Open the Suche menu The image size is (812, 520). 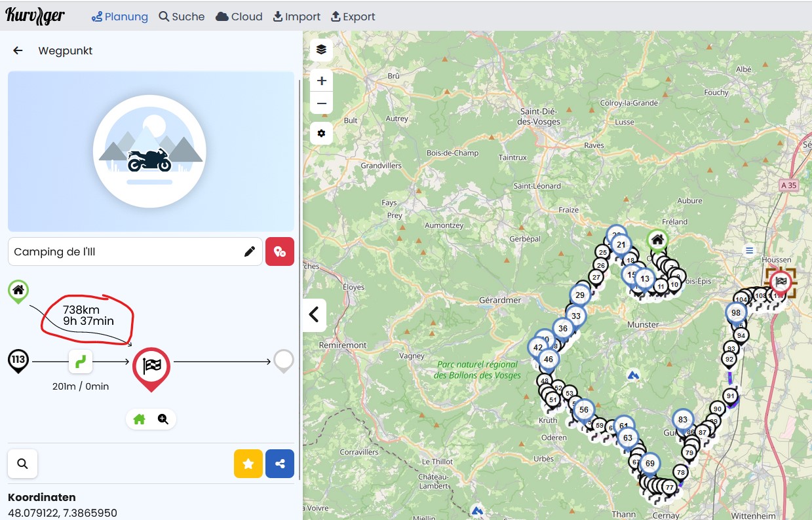182,16
